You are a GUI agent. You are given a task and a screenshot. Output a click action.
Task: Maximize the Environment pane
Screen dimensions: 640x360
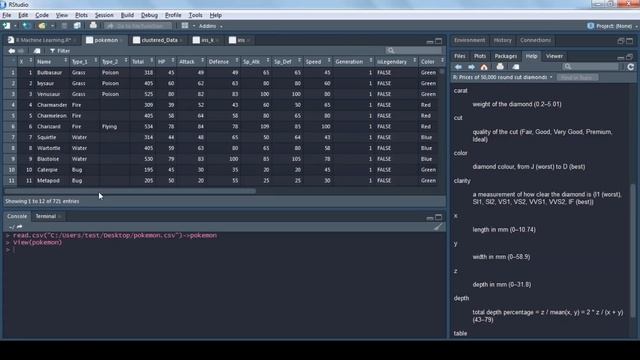pyautogui.click(x=629, y=41)
